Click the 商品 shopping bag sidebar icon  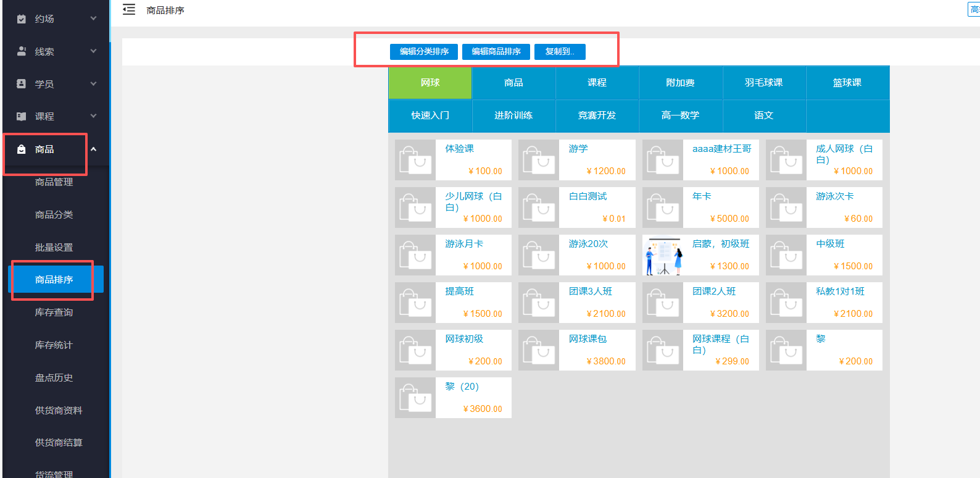click(22, 149)
